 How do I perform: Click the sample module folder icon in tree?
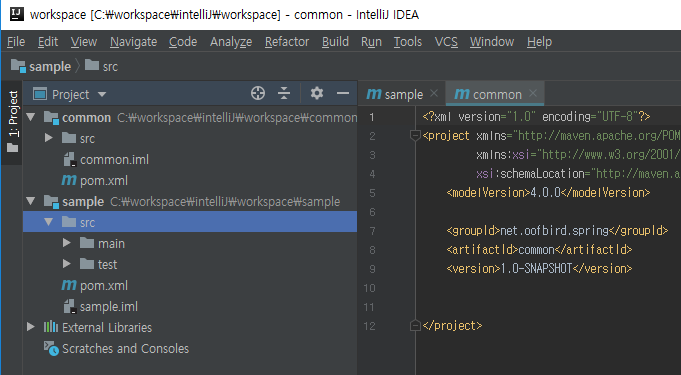tap(51, 202)
